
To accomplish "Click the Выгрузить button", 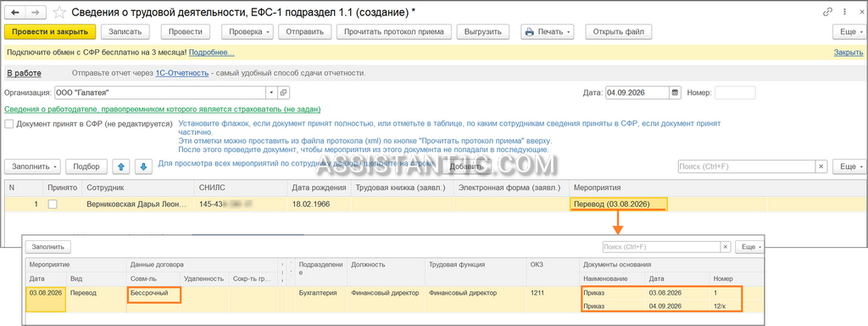I will click(x=482, y=31).
